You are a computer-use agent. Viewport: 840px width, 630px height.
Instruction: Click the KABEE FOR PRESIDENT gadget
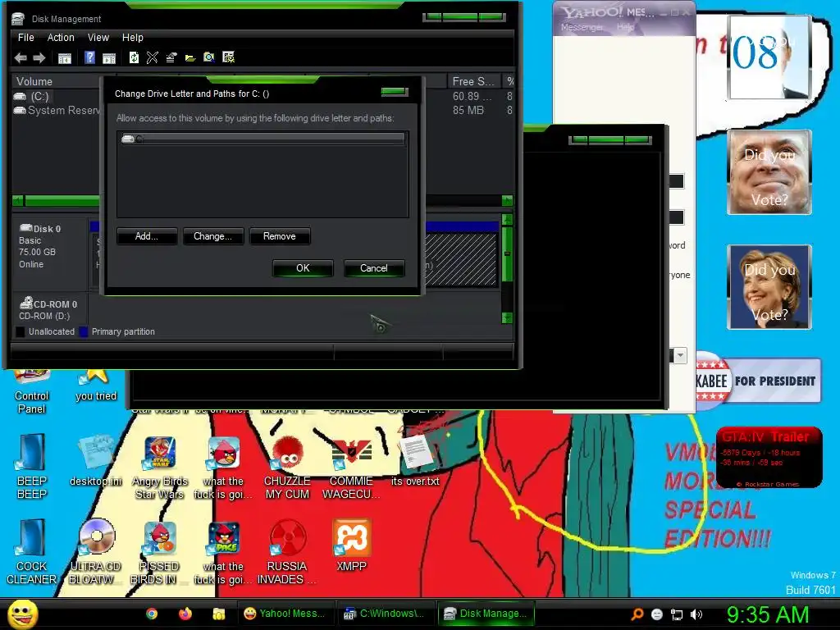click(x=758, y=381)
